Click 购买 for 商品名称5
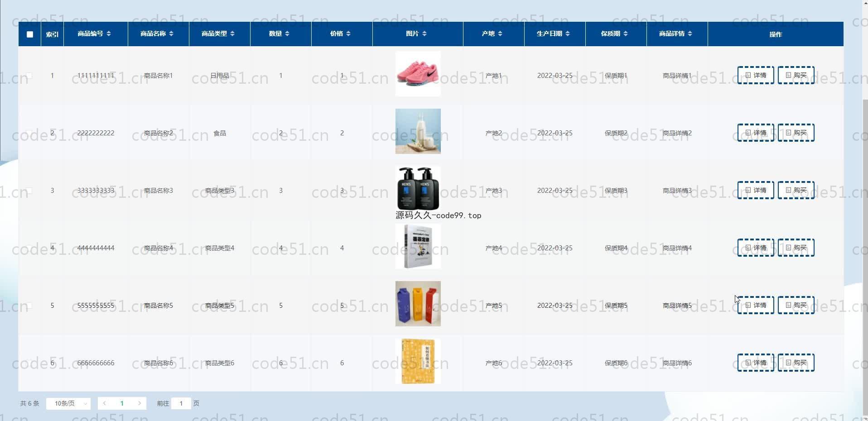Screen dimensions: 868x421 coord(796,305)
